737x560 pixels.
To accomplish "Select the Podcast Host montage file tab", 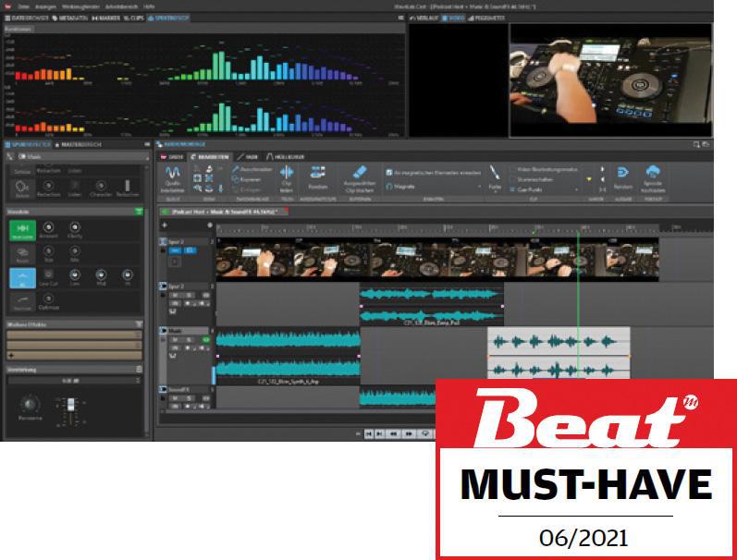I will [223, 212].
